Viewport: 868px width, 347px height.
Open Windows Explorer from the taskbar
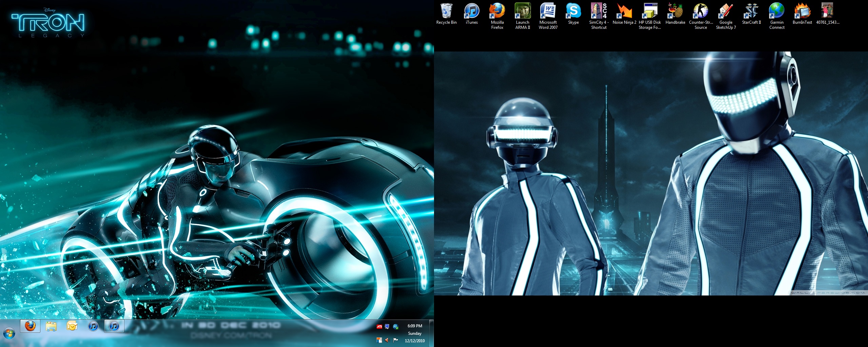click(x=51, y=326)
